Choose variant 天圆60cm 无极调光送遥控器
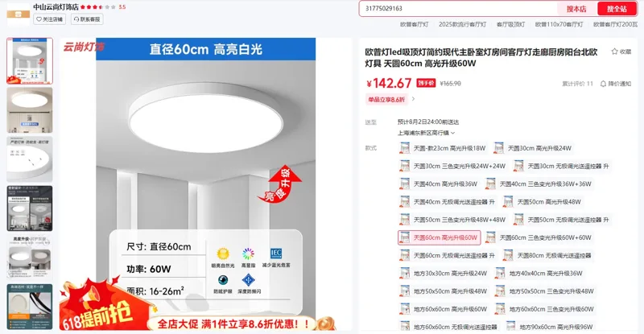The image size is (644, 334). point(448,256)
